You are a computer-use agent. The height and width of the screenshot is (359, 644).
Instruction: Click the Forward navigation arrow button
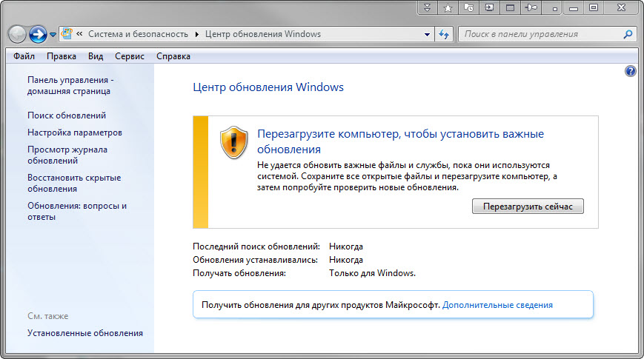38,34
